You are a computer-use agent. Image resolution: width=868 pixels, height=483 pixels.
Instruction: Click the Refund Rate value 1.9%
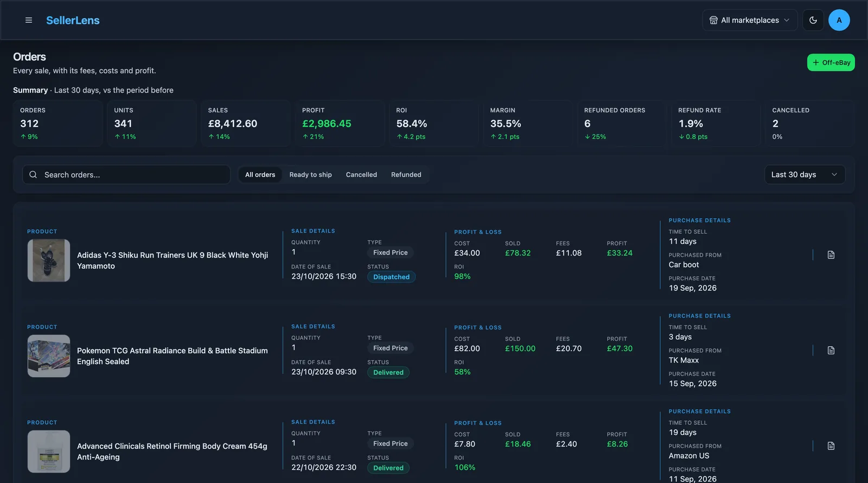tap(691, 124)
